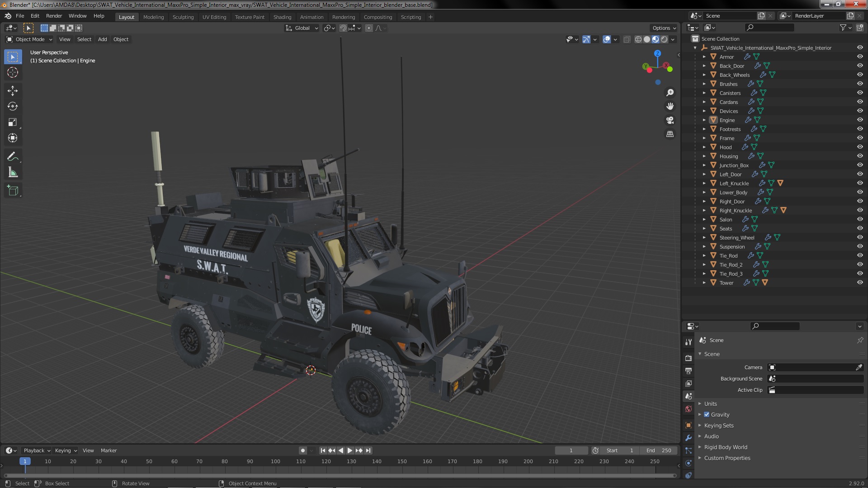Select the Move tool in the toolbar
This screenshot has width=868, height=488.
[x=13, y=91]
